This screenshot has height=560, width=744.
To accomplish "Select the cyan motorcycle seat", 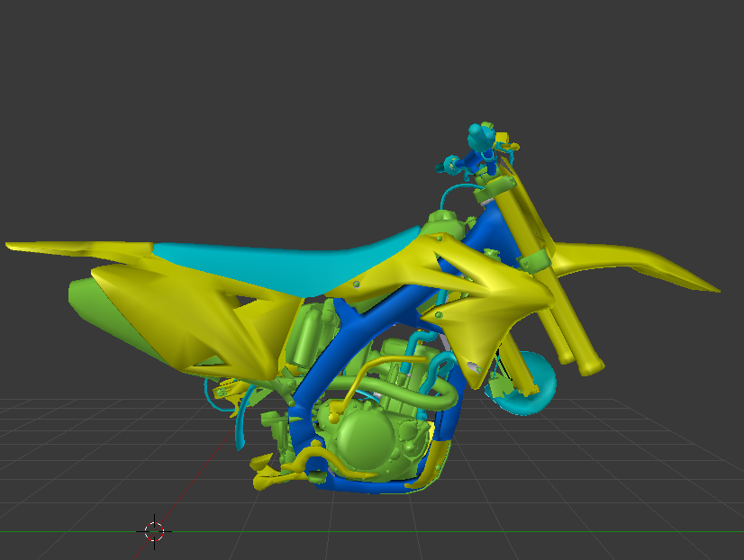I will click(x=270, y=261).
